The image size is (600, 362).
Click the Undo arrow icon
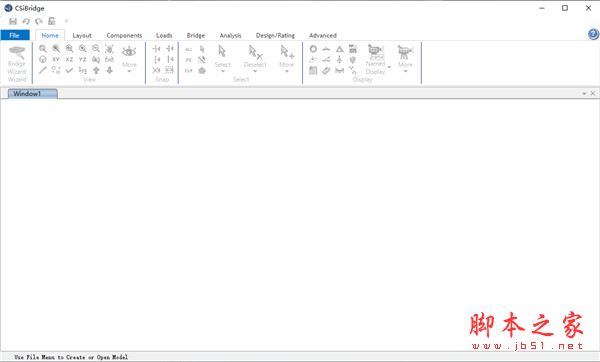click(26, 21)
